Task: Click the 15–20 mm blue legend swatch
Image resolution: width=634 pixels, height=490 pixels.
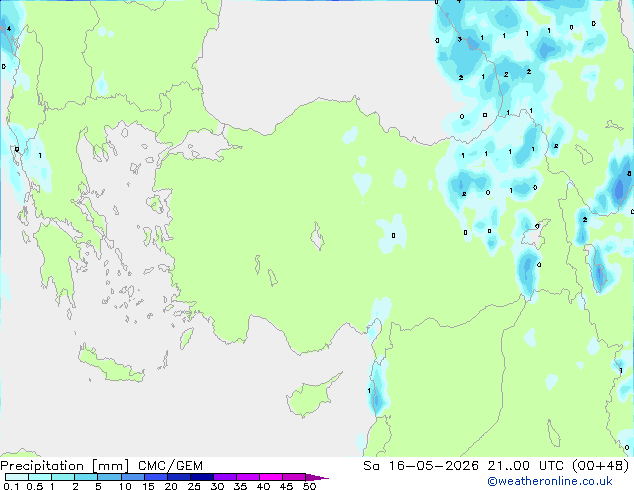Action: coord(156,477)
